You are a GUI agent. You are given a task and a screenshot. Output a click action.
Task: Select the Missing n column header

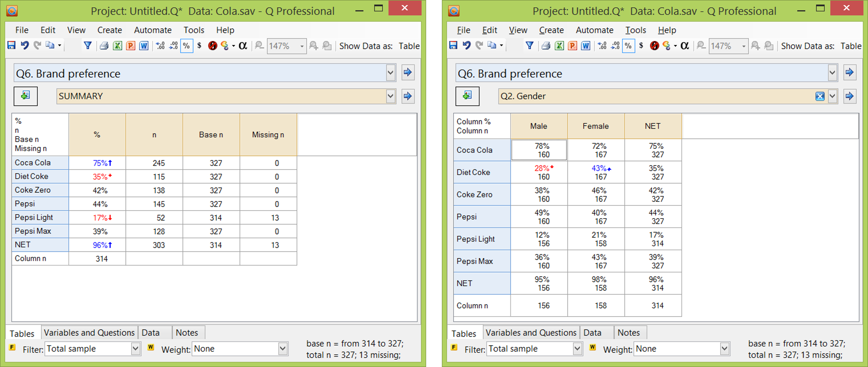pyautogui.click(x=268, y=135)
